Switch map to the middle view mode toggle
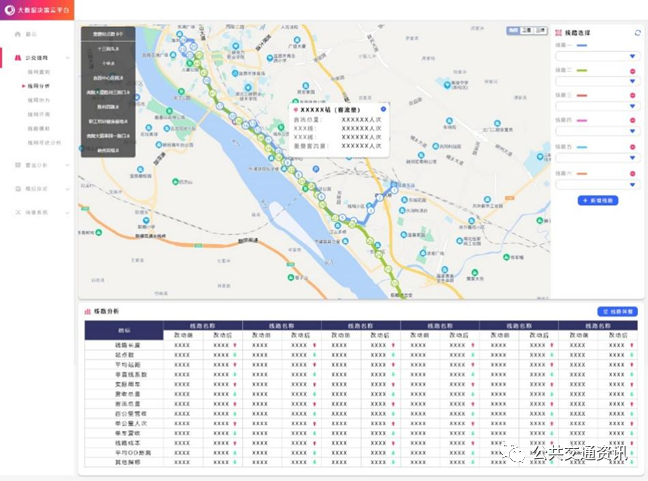Viewport: 648px width, 481px height. (525, 31)
